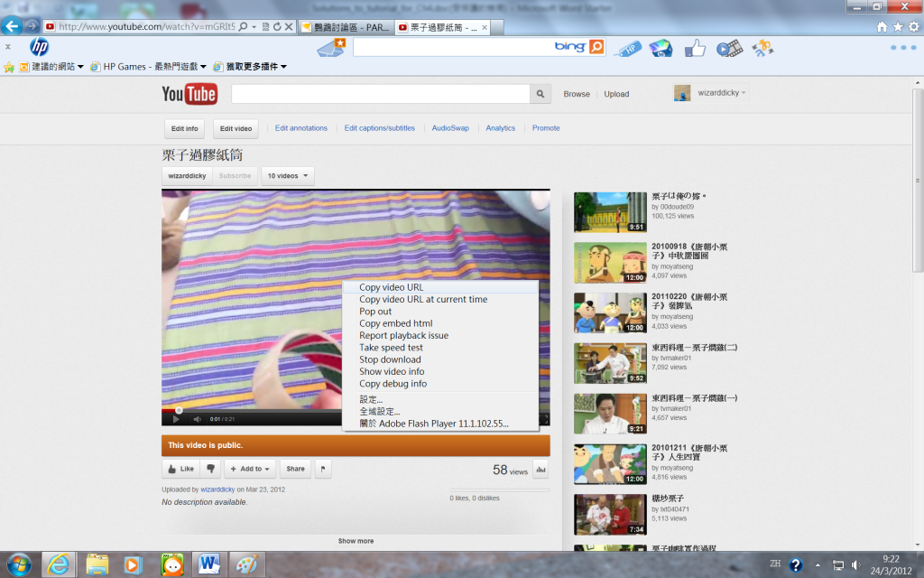Choose Take speed test
Screen dimensions: 924x578
440,348
